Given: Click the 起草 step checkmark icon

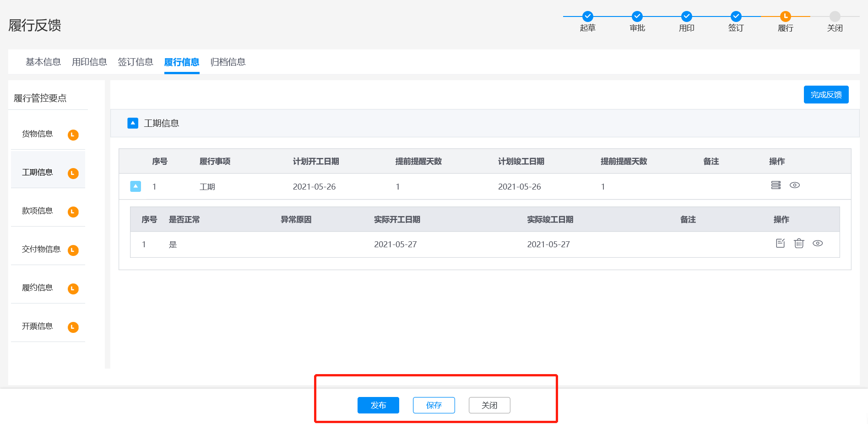Looking at the screenshot, I should (x=588, y=16).
